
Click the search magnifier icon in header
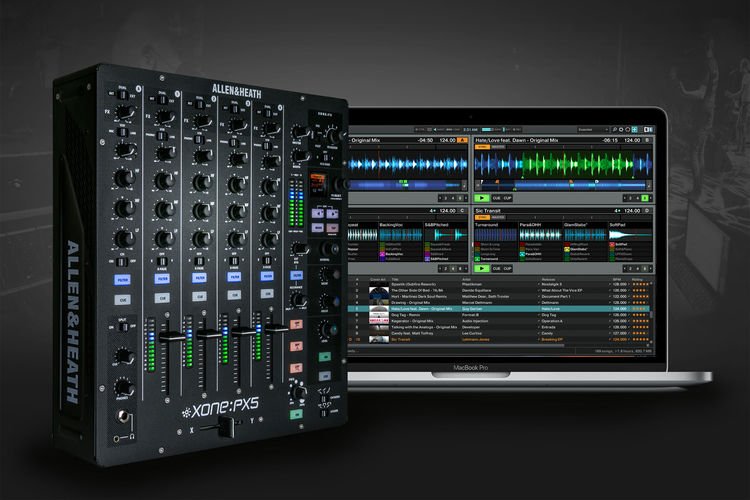click(x=615, y=130)
